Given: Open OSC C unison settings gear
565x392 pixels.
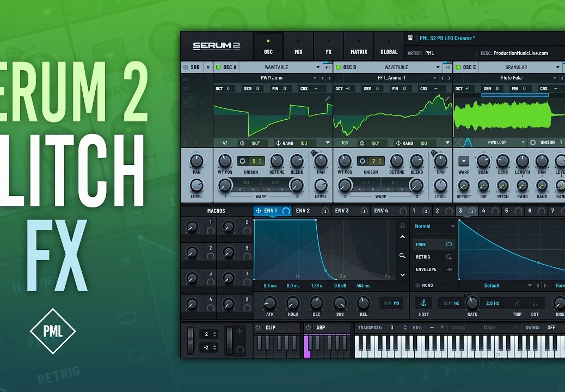Looking at the screenshot, I should click(x=533, y=143).
